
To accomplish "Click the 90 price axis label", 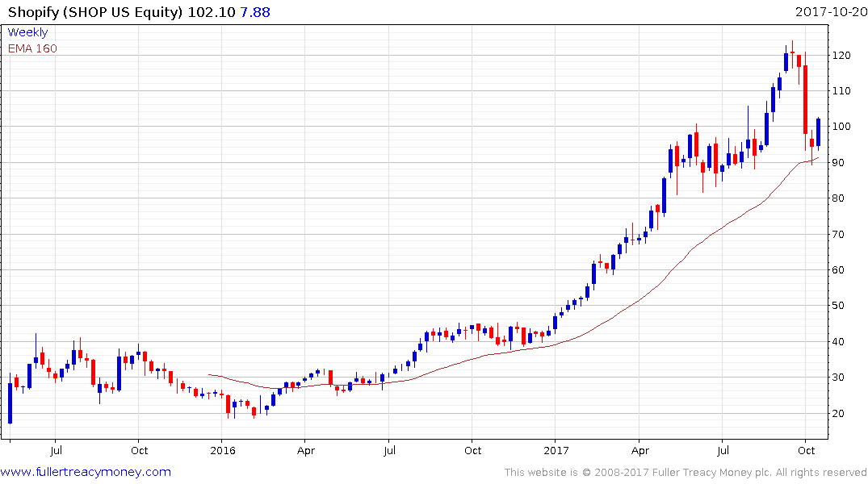I will click(x=838, y=163).
